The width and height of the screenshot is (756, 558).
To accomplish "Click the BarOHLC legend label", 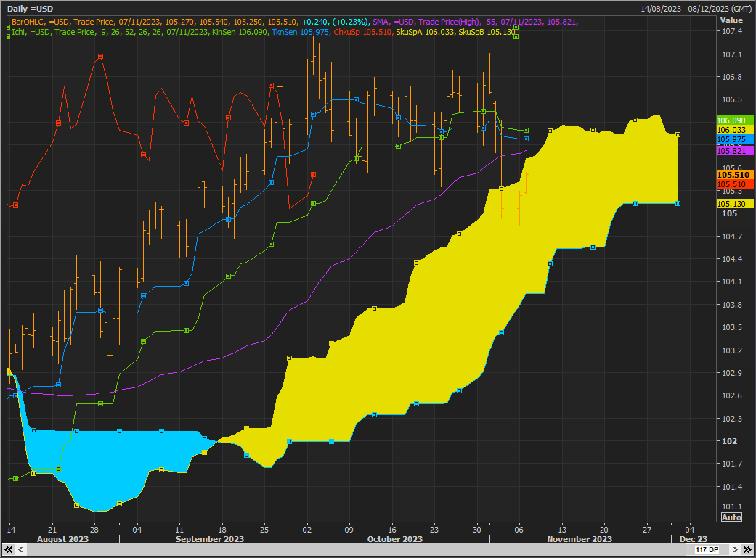I will pos(28,22).
